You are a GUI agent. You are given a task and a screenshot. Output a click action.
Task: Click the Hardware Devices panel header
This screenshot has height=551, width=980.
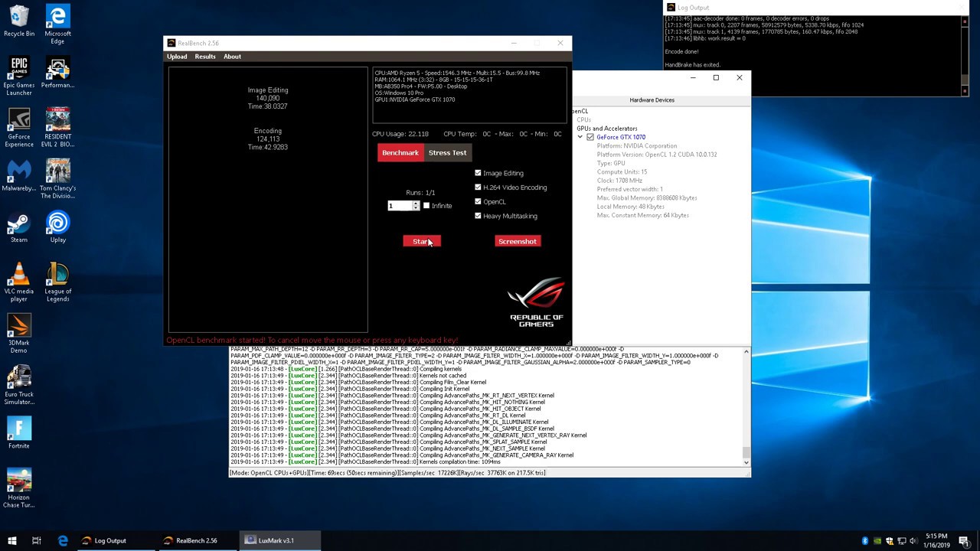click(x=652, y=100)
